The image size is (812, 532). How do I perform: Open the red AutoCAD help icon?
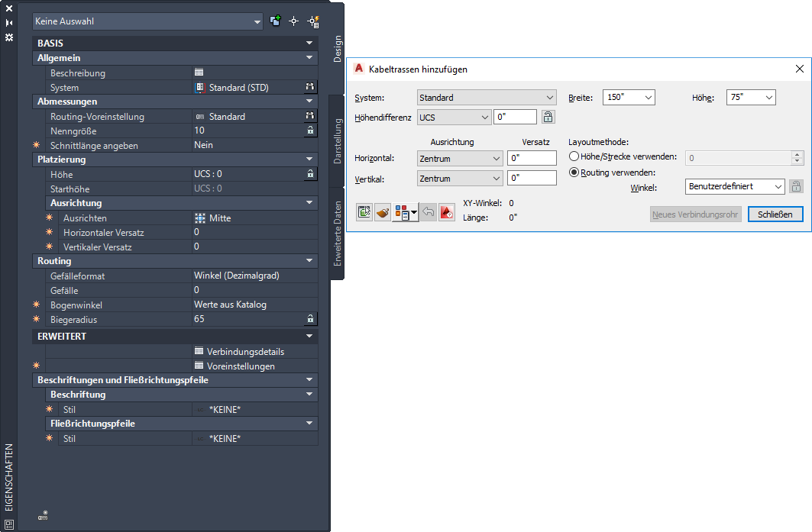point(446,212)
